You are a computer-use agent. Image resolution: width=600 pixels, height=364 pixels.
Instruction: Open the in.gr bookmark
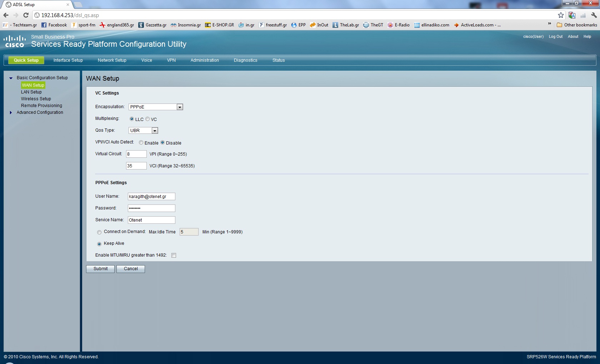[246, 25]
